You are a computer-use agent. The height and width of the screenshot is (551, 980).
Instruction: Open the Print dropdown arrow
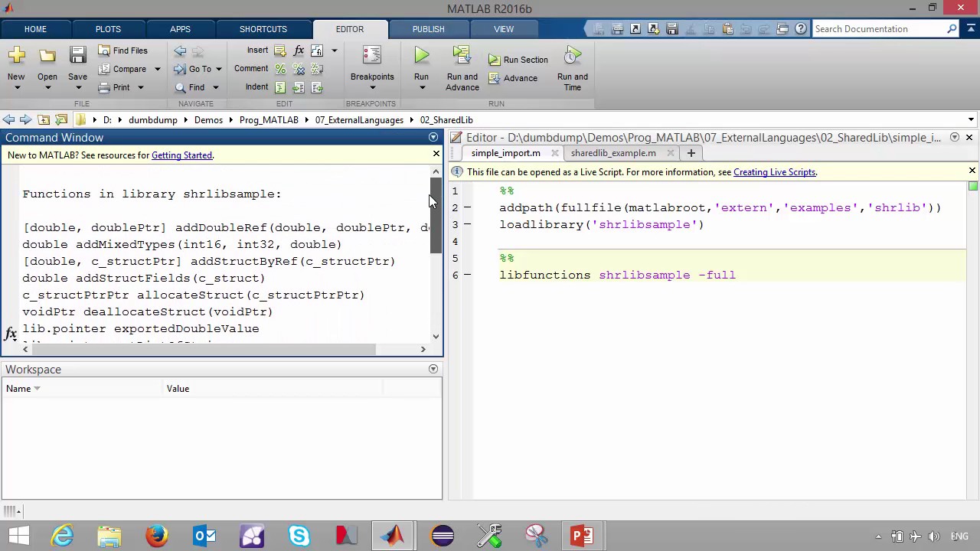click(x=140, y=87)
